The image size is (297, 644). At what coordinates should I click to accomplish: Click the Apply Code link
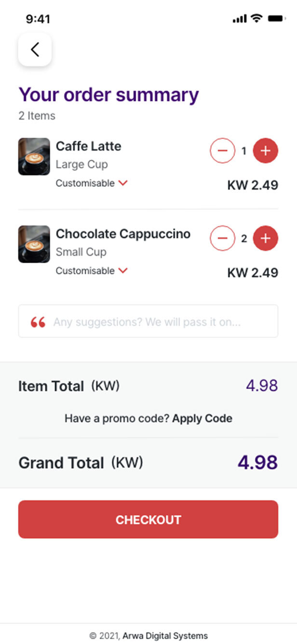coord(202,419)
